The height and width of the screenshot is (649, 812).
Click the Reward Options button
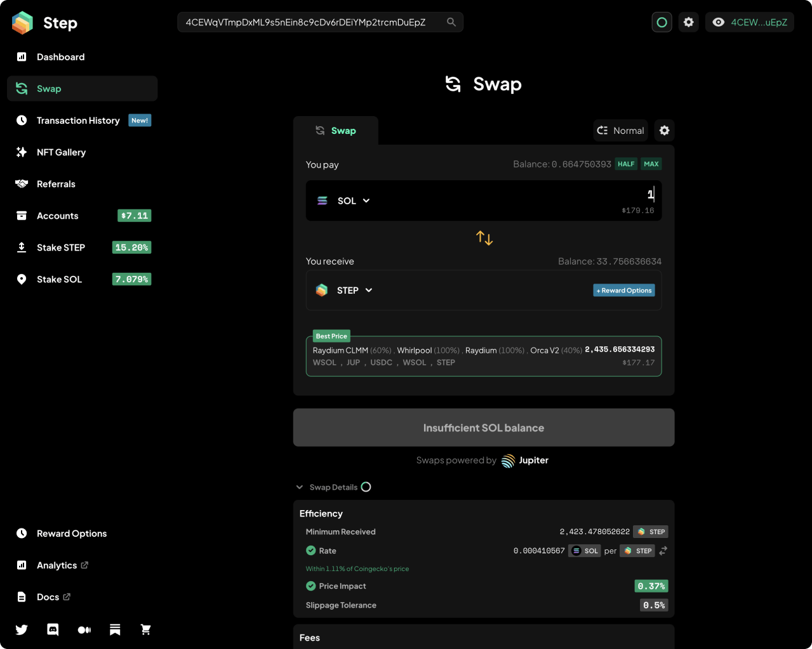[x=624, y=290]
